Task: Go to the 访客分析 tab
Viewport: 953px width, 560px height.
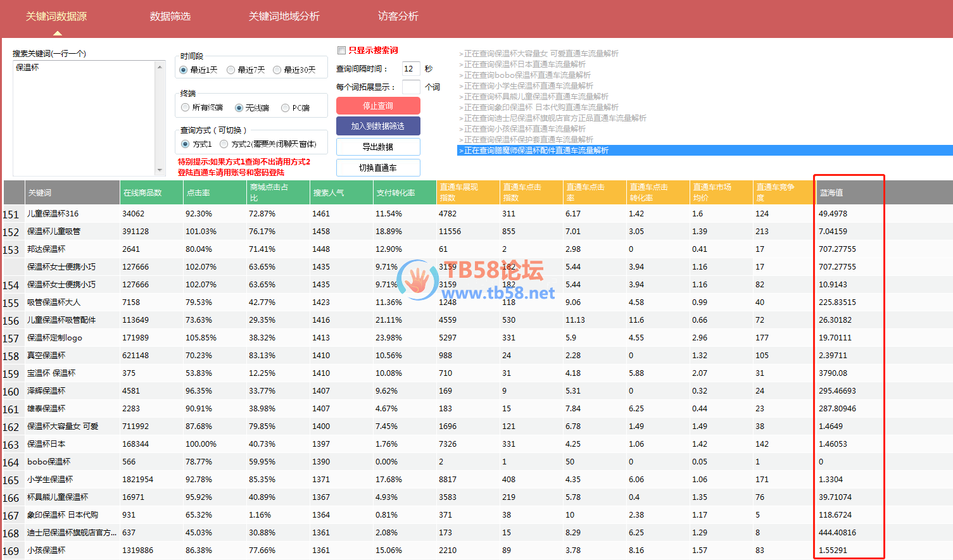Action: coord(398,16)
